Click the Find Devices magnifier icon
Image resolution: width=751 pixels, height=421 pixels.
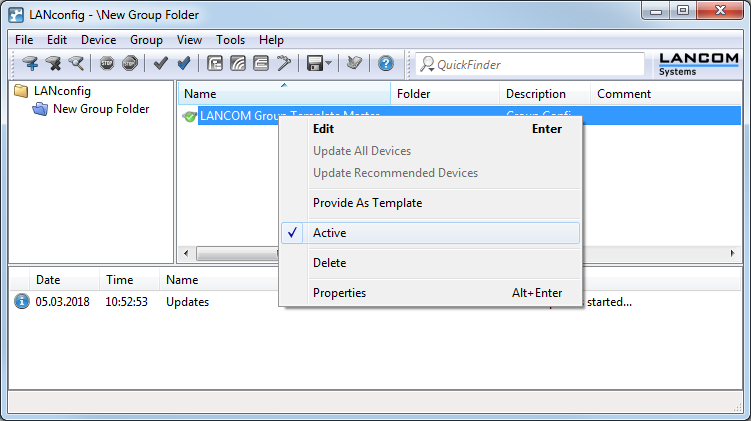pos(76,64)
